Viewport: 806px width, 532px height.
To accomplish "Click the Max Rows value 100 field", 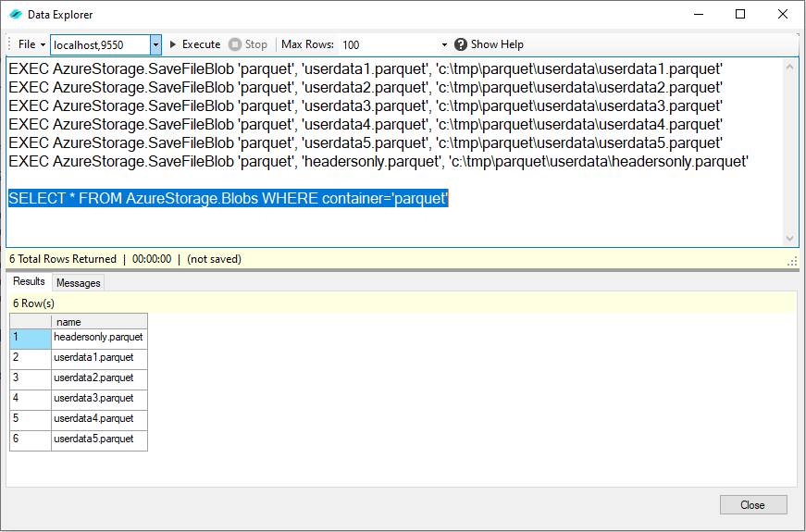I will pos(390,45).
